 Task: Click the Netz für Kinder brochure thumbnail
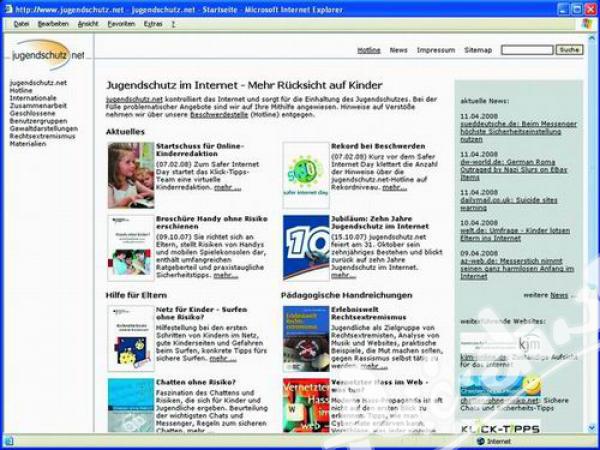coord(131,339)
